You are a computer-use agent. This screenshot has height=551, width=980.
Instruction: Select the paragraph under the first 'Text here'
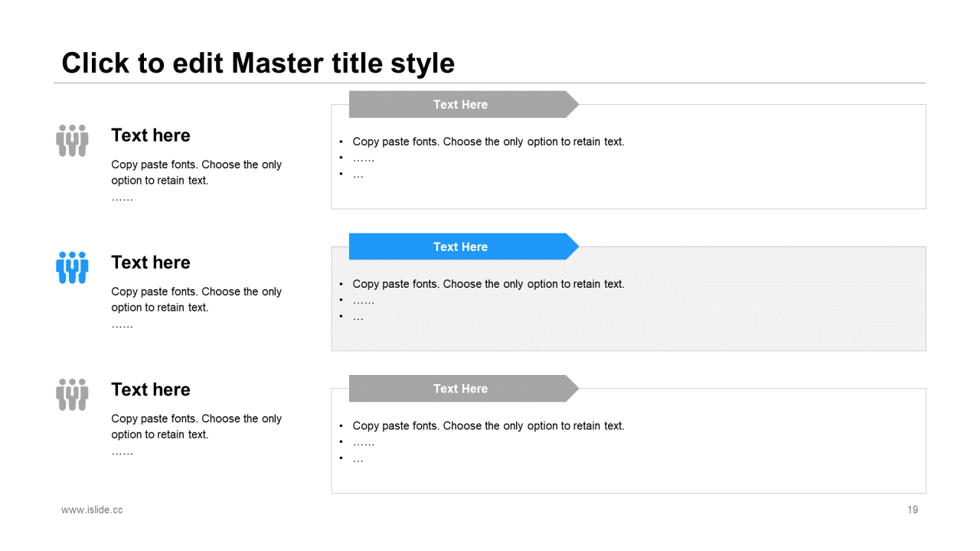click(197, 181)
